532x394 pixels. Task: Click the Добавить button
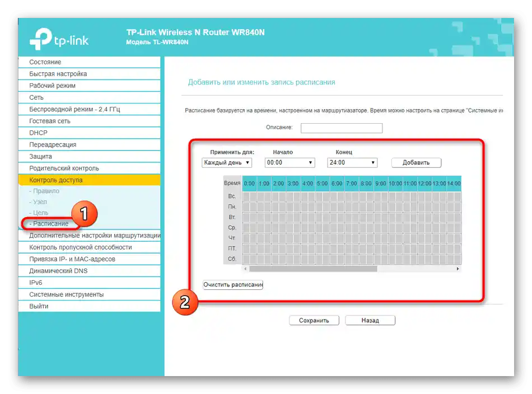[x=416, y=163]
